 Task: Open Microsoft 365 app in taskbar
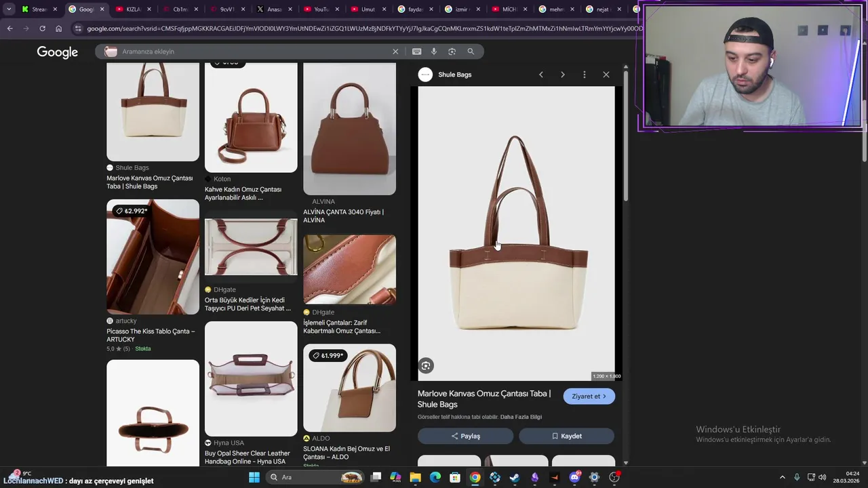coord(395,477)
